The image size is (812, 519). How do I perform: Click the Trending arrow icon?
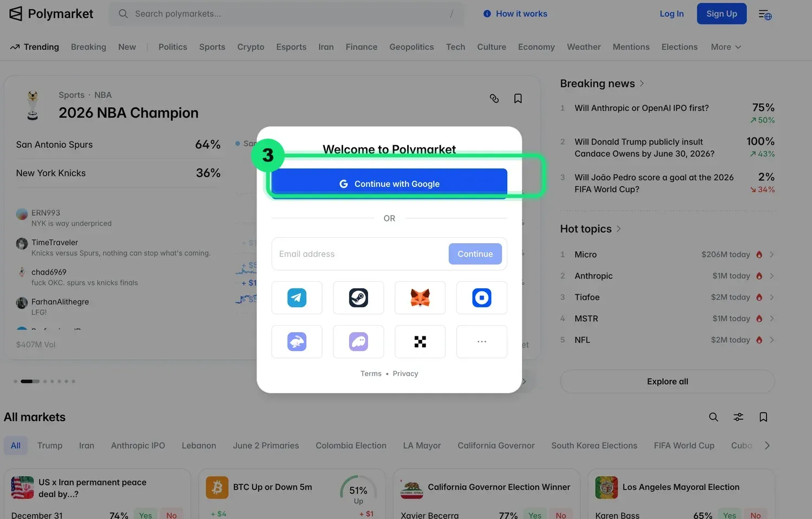tap(15, 47)
